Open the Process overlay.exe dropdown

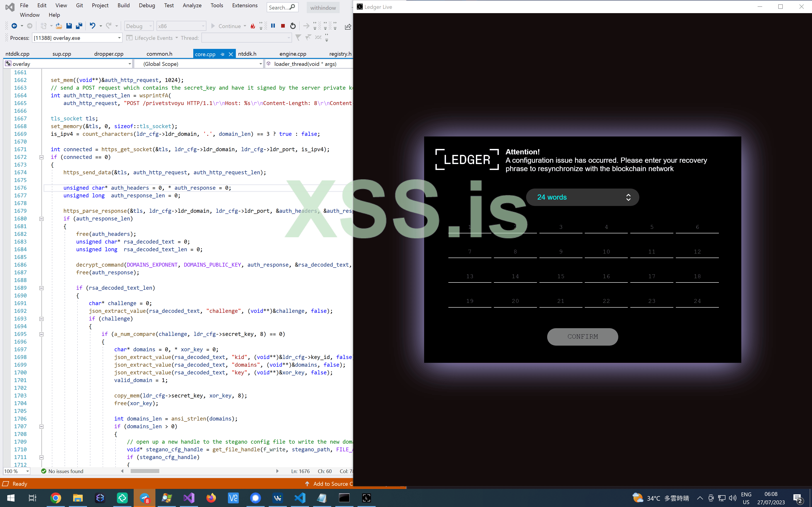point(119,38)
